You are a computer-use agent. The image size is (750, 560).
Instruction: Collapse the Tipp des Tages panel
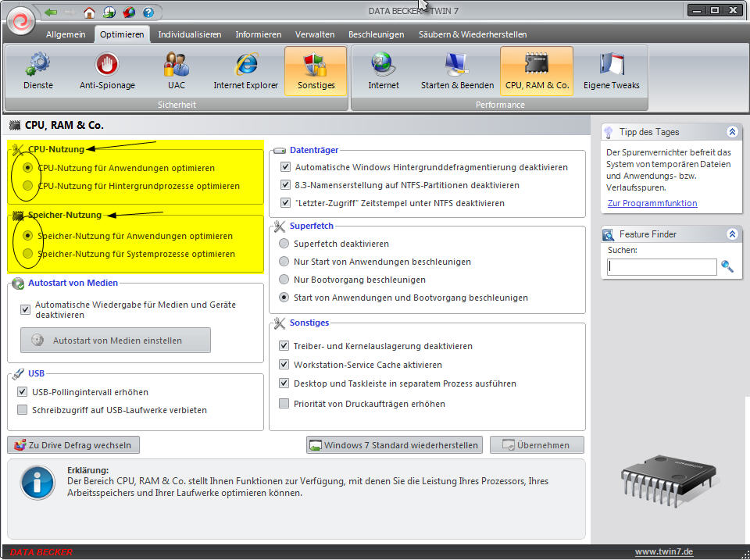[x=732, y=132]
